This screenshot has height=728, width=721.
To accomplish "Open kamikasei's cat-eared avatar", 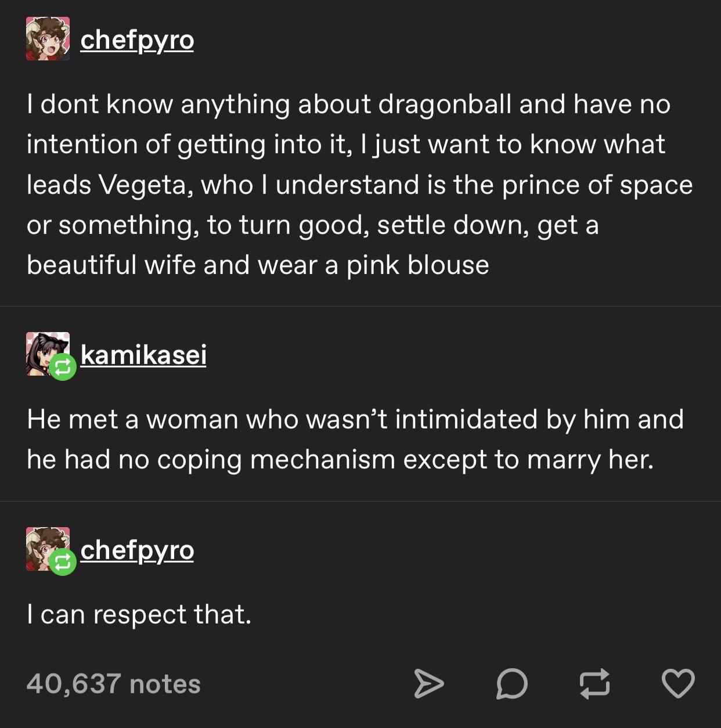I will coord(48,354).
